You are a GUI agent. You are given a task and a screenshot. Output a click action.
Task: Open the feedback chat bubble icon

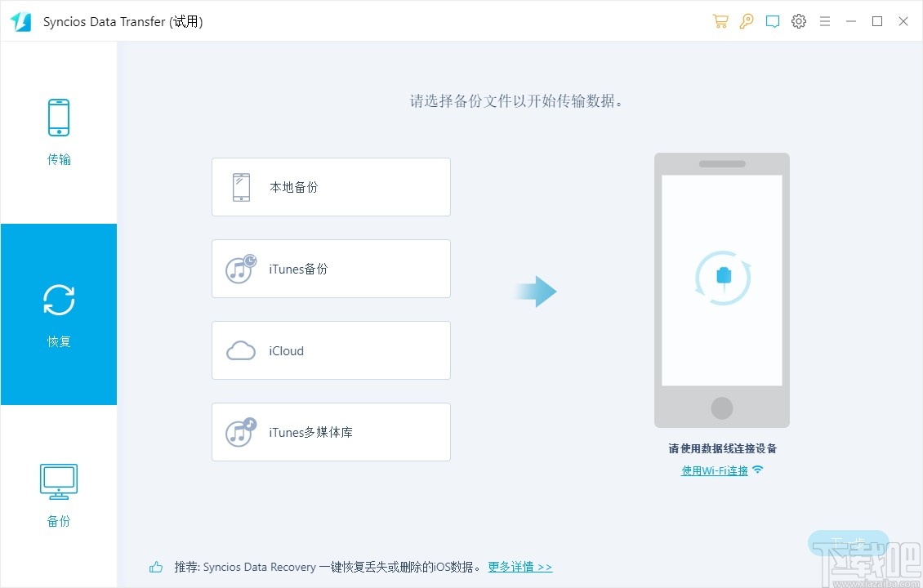point(773,20)
